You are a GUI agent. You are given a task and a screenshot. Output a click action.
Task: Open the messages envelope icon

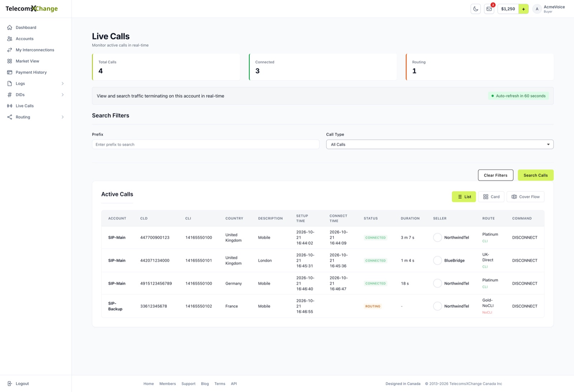(x=489, y=9)
